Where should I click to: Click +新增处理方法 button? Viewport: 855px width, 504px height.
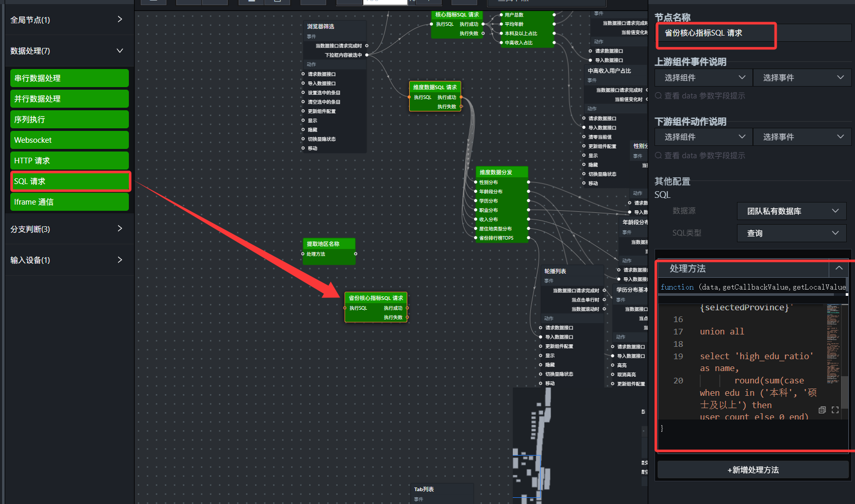[753, 470]
